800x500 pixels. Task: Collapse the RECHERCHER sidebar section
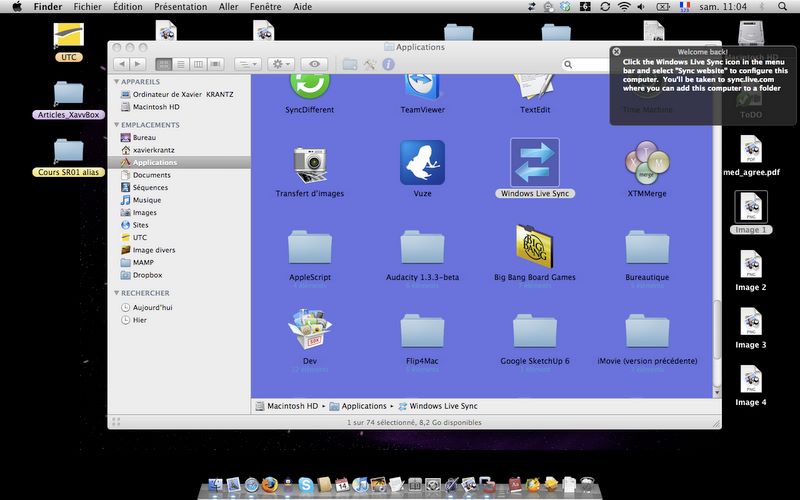pyautogui.click(x=116, y=293)
